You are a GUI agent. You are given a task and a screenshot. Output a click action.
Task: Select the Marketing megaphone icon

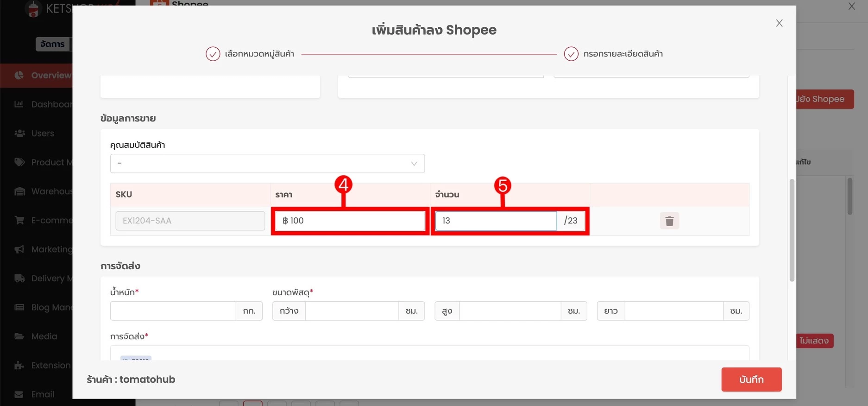[19, 249]
